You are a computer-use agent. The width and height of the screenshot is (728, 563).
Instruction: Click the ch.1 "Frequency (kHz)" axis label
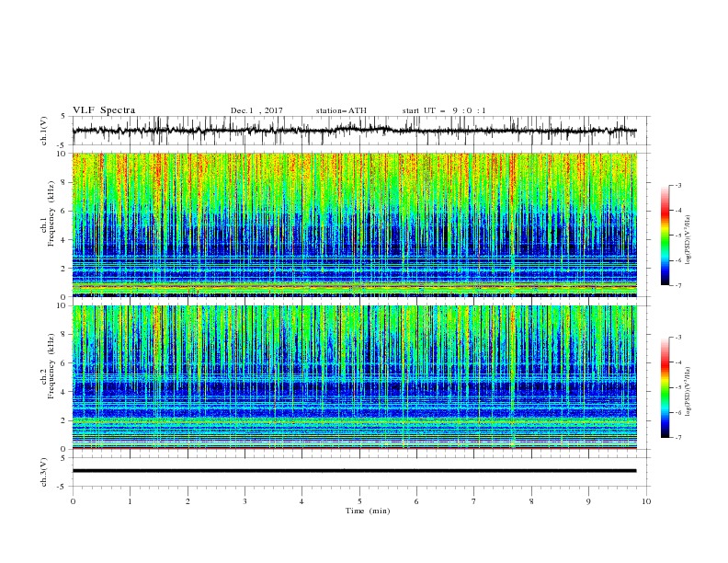51,213
